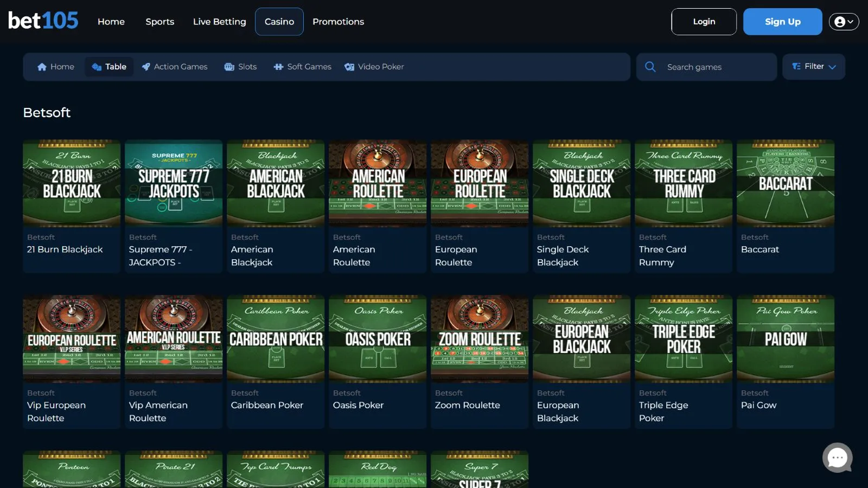Go to Live Betting section
This screenshot has height=488, width=868.
click(219, 22)
